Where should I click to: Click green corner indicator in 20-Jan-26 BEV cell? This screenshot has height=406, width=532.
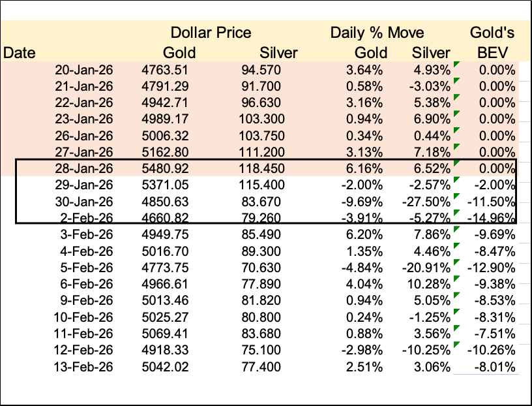(x=456, y=65)
